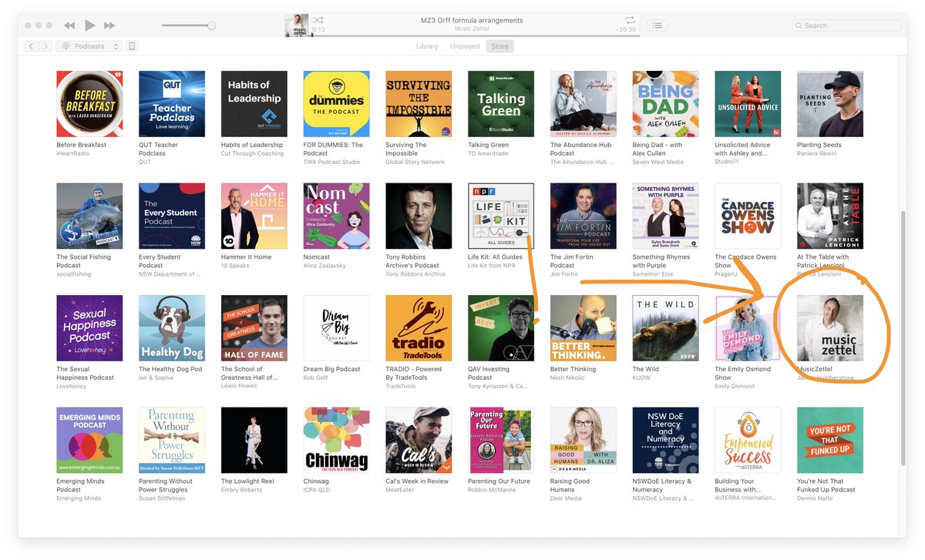925x560 pixels.
Task: Open The Abundance Hub Podcast artwork
Action: click(584, 104)
